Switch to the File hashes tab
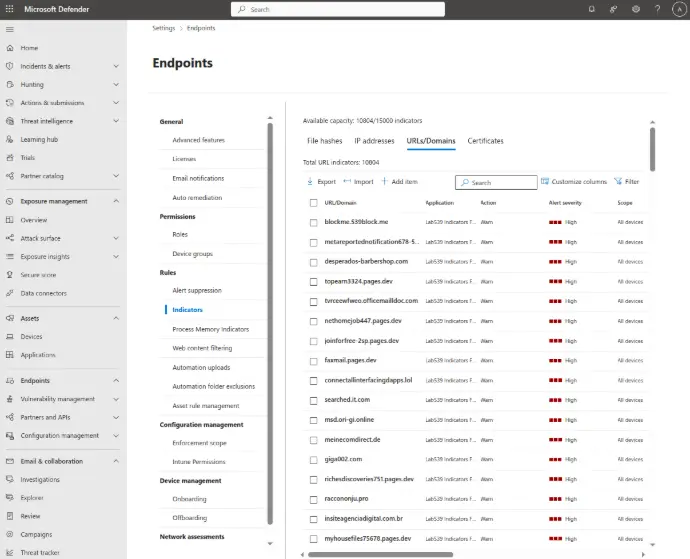The width and height of the screenshot is (690, 559). point(324,141)
